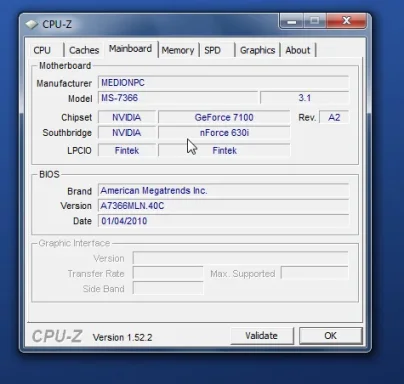Switch to the CPU tab
Screen dimensions: 404x384
42,50
